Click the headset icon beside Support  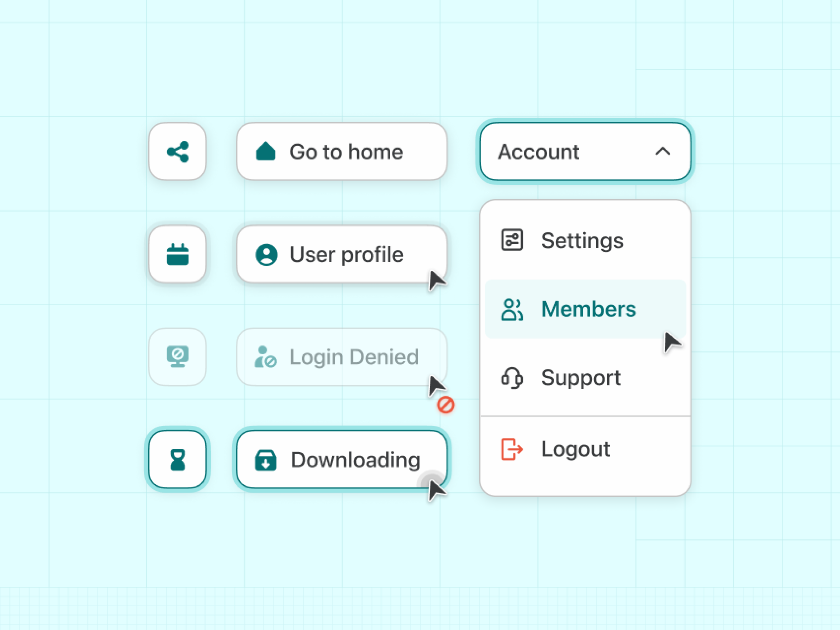coord(512,378)
